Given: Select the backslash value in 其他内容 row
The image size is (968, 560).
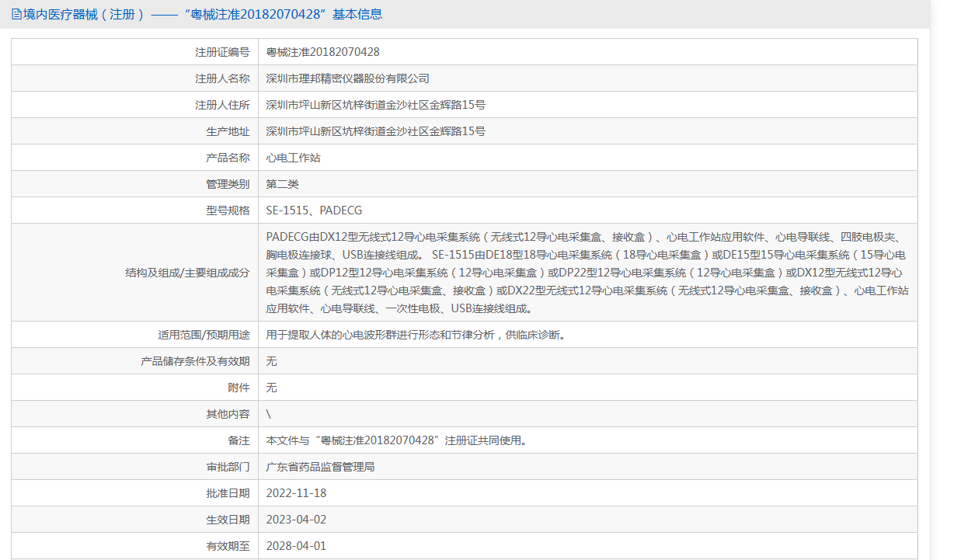Looking at the screenshot, I should 269,414.
